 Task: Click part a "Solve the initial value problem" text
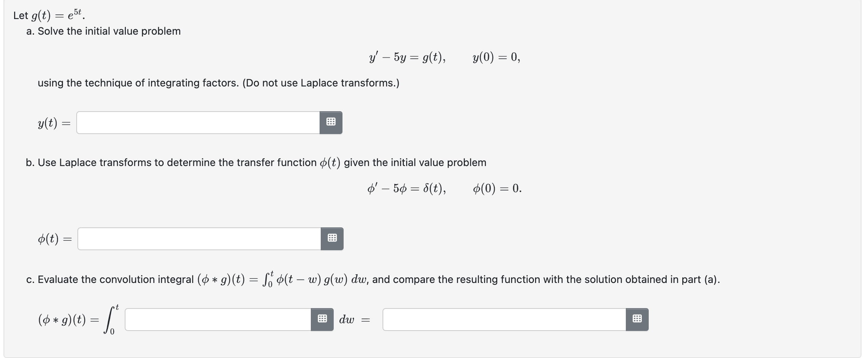pyautogui.click(x=103, y=31)
